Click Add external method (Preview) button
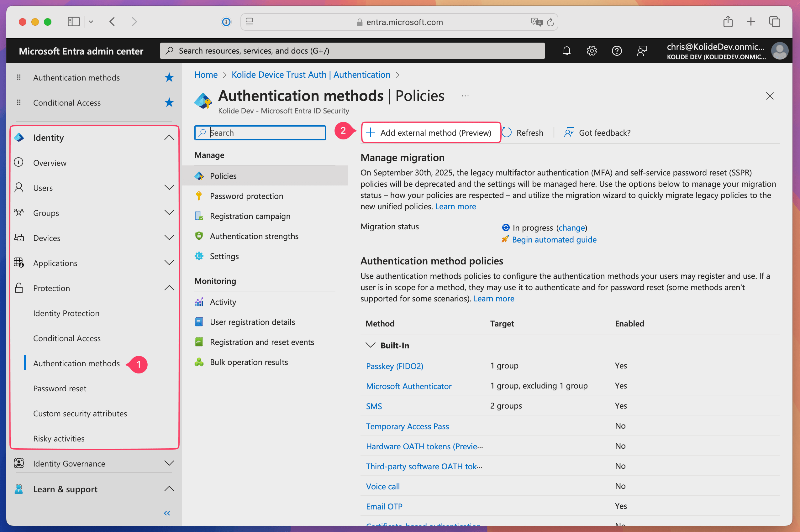This screenshot has width=800, height=532. [430, 133]
